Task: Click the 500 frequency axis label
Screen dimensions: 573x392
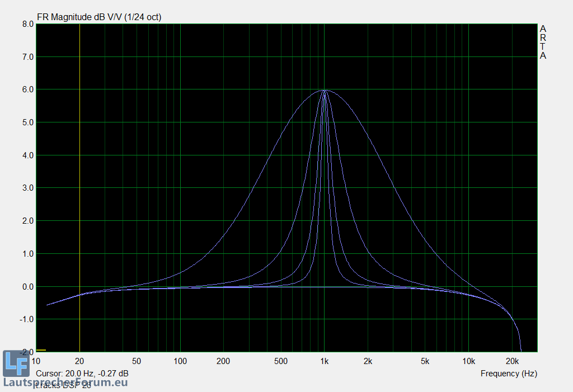Action: pos(281,361)
